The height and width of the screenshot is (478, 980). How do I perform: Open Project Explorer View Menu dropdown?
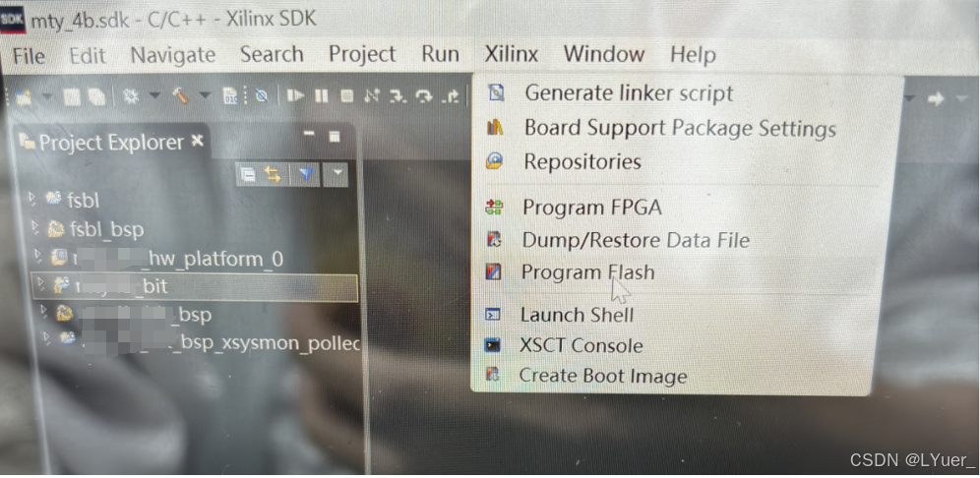coord(337,174)
